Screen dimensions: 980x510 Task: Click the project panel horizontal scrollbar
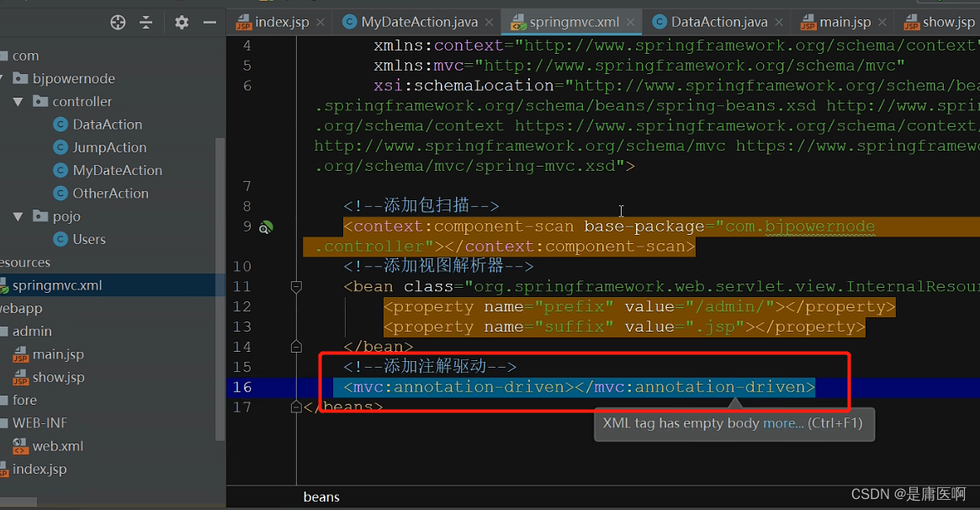click(19, 502)
